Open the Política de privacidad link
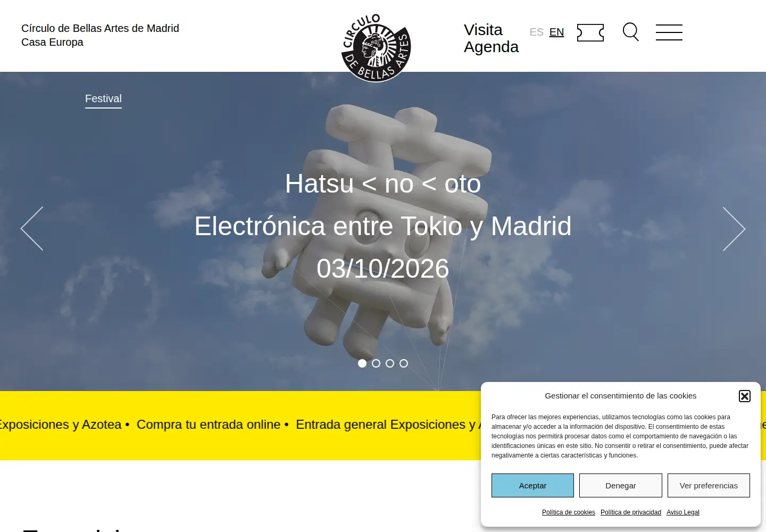 pyautogui.click(x=631, y=512)
